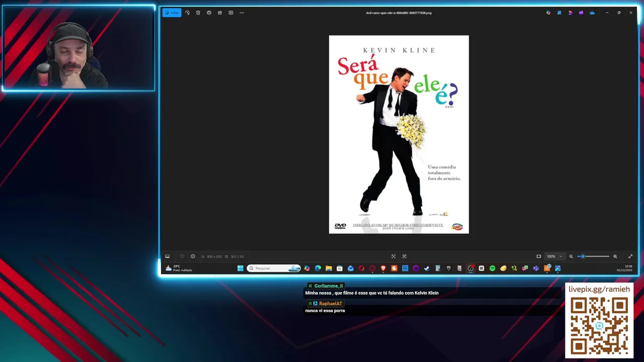Zoom in with the plus magnifier

615,256
